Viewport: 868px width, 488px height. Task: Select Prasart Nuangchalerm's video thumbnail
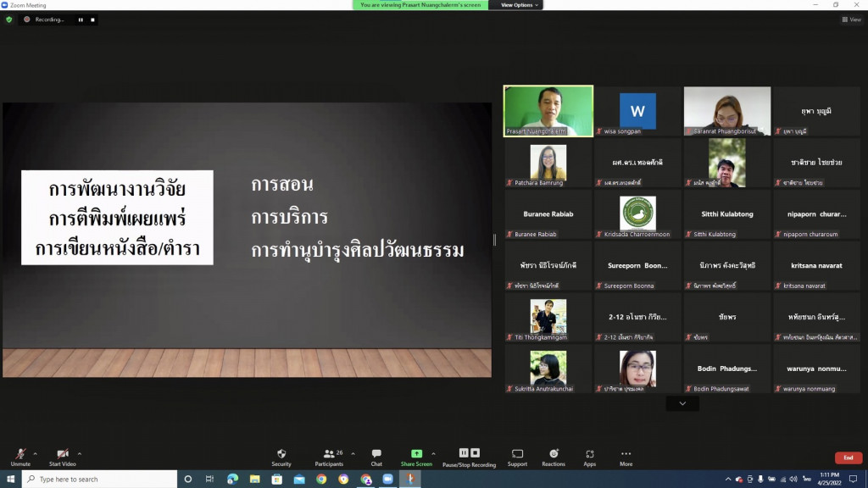tap(548, 111)
